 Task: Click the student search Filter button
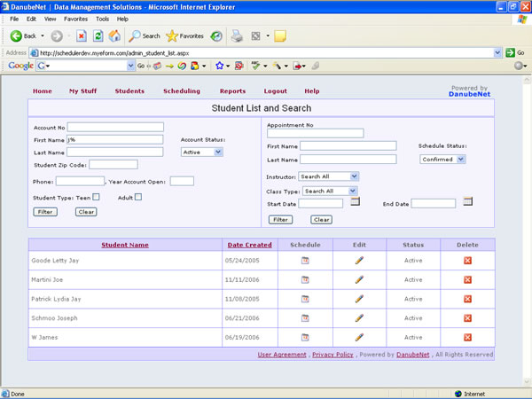[43, 212]
